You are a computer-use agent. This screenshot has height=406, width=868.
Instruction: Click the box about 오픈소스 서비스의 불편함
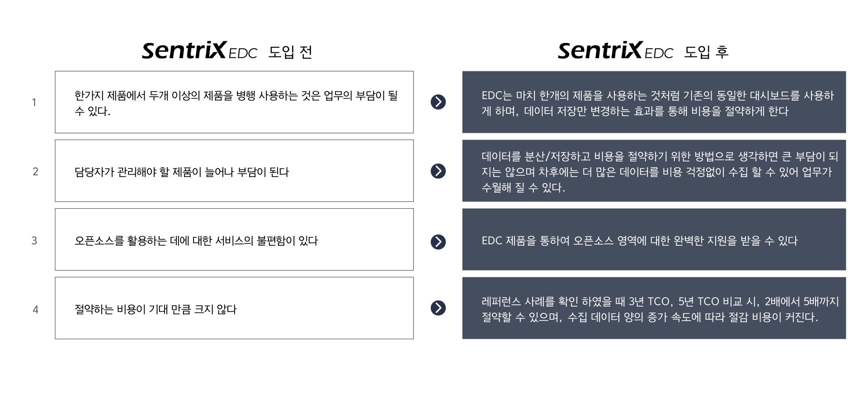(x=234, y=239)
